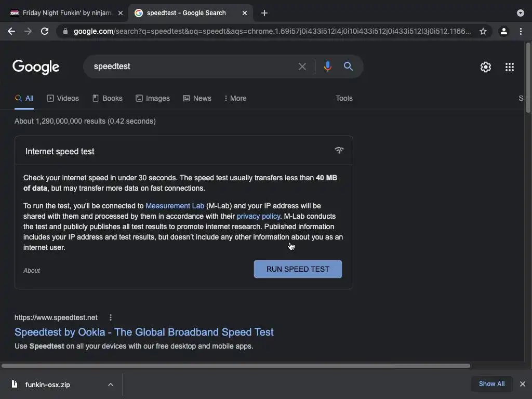
Task: Switch to the Videos results tab
Action: (x=63, y=98)
